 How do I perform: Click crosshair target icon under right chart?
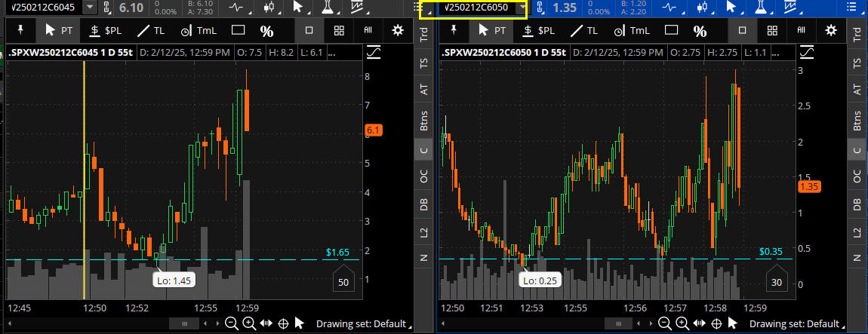[716, 324]
